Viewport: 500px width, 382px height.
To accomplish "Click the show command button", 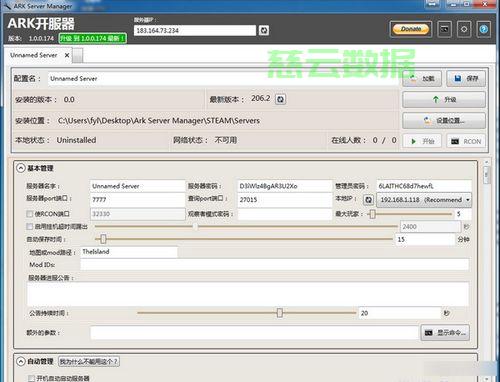I will click(x=445, y=333).
